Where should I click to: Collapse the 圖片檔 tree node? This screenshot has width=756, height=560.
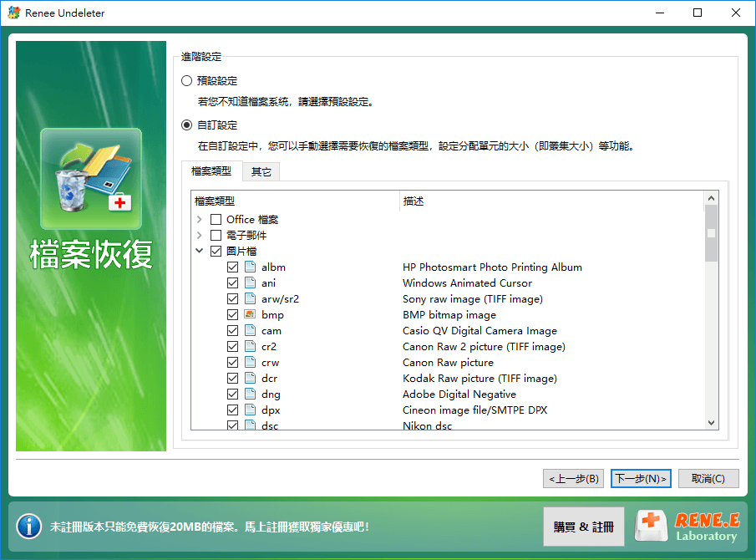click(199, 251)
